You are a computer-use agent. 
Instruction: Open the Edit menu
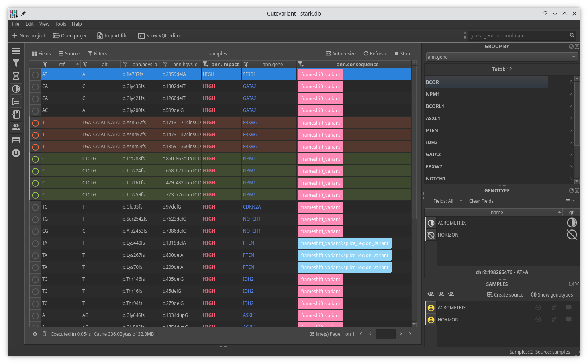[x=29, y=24]
